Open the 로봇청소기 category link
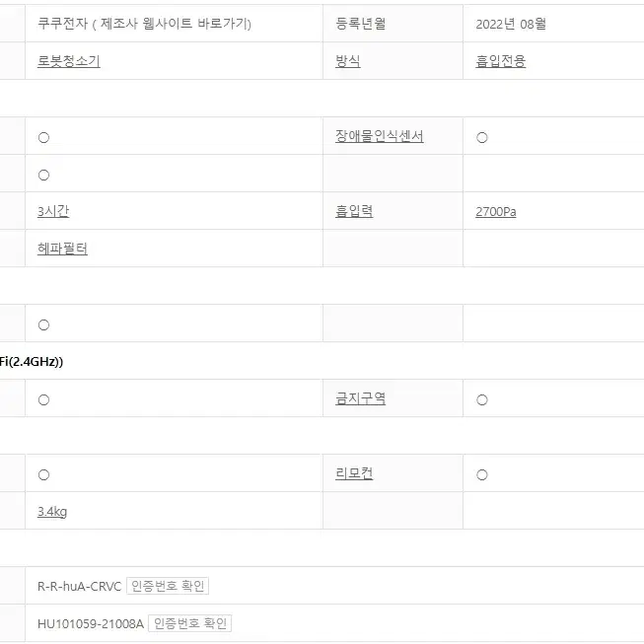 (69, 61)
